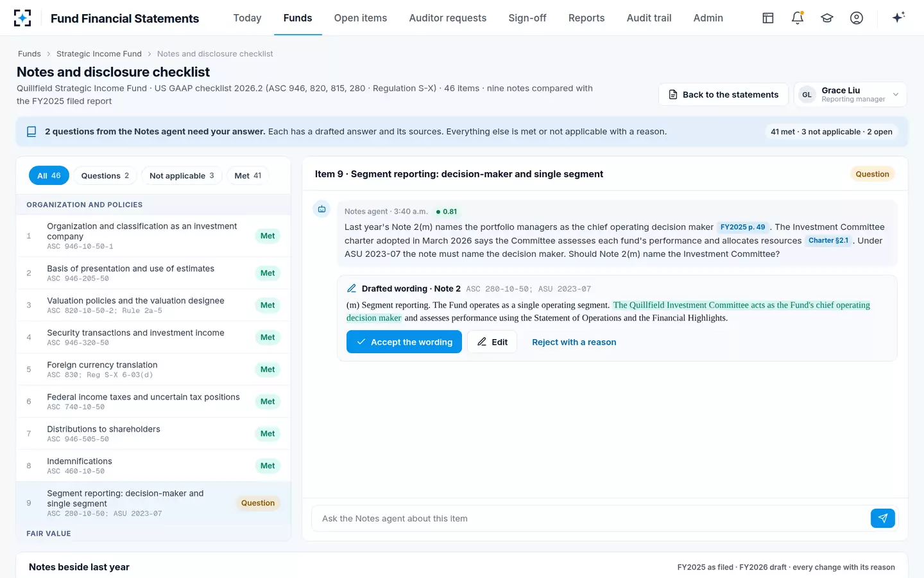Expand the Grace Liu user dropdown
Screen dimensions: 924x578
(x=850, y=94)
